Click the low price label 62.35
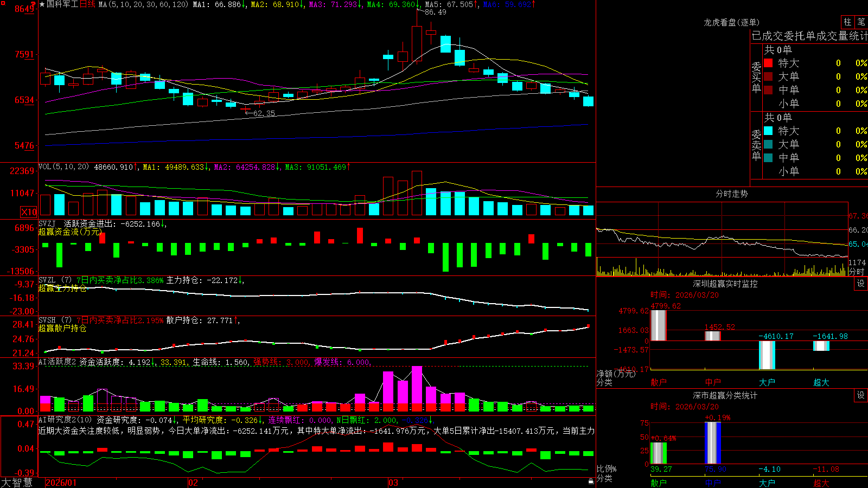The height and width of the screenshot is (488, 868). click(x=264, y=114)
